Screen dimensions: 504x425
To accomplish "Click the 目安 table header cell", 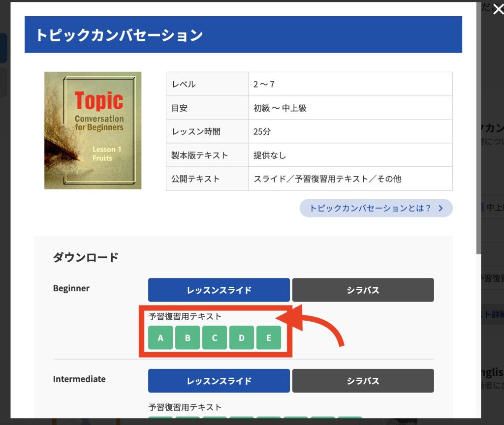I will [207, 108].
